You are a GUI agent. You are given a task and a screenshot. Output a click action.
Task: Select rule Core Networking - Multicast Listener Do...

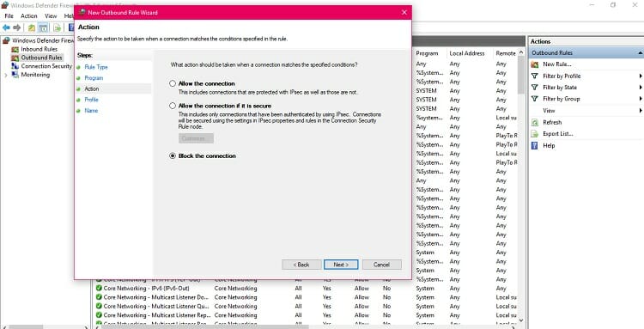click(156, 297)
